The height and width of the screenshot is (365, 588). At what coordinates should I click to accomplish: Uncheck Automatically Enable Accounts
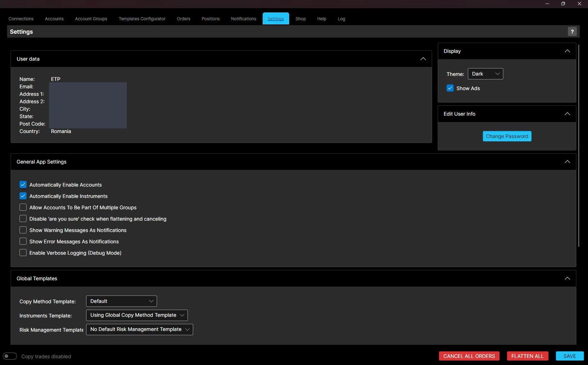(23, 185)
